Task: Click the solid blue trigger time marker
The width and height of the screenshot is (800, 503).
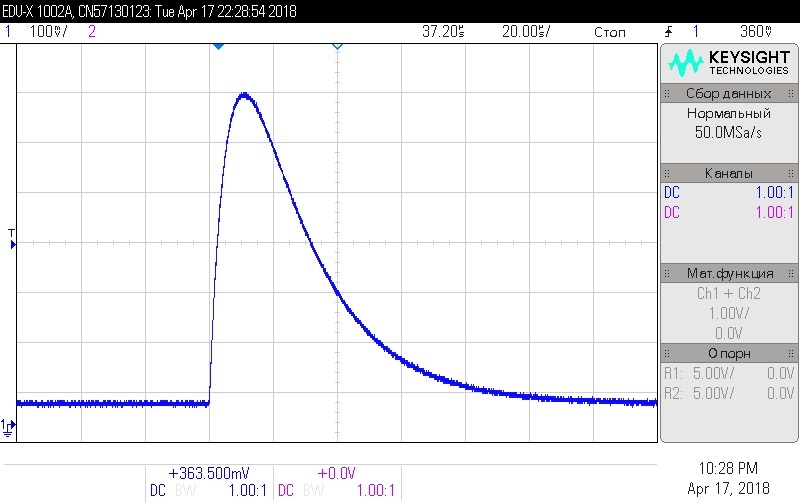Action: [218, 47]
